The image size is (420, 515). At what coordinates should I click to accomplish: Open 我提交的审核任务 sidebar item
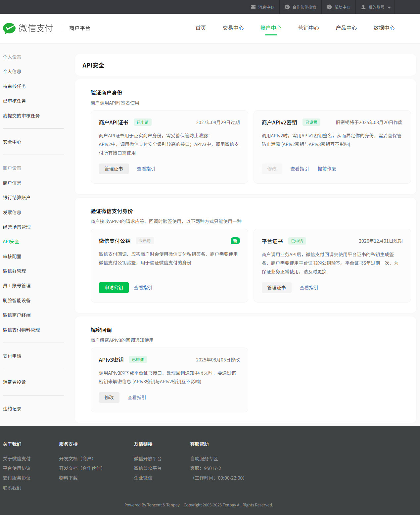pos(22,116)
